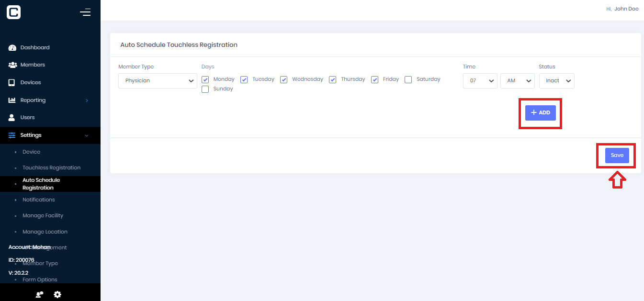Click the user chat icon at sidebar bottom
644x301 pixels.
click(x=40, y=294)
